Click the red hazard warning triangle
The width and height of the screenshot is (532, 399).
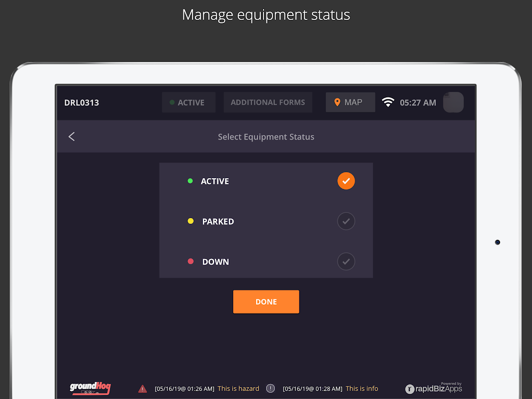[142, 389]
